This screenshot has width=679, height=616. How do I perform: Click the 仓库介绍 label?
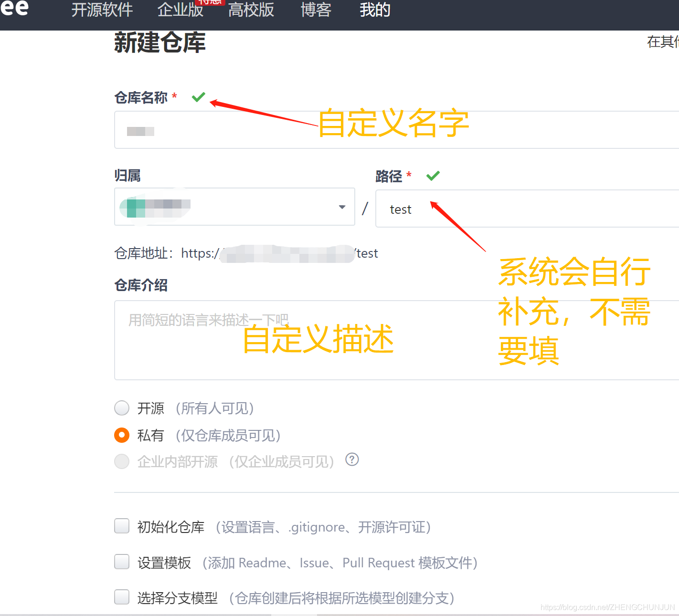point(141,285)
